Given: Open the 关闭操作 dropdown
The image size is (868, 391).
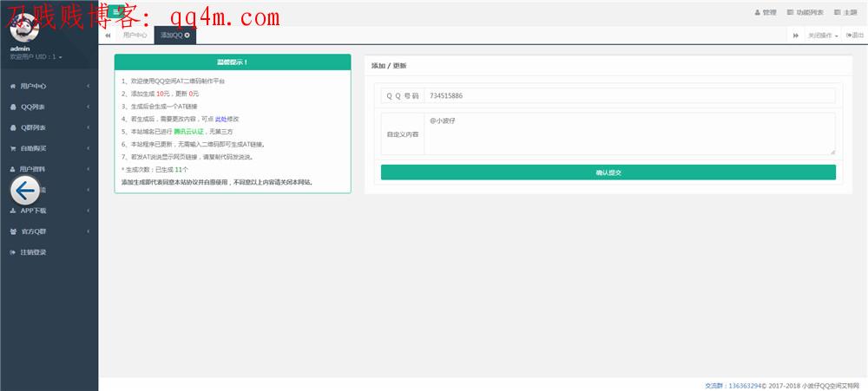Looking at the screenshot, I should point(823,36).
